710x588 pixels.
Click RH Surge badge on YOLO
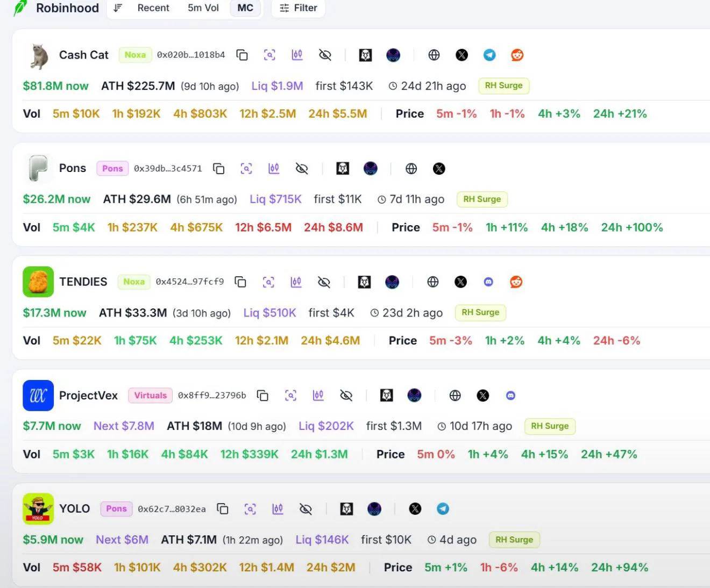pos(514,540)
